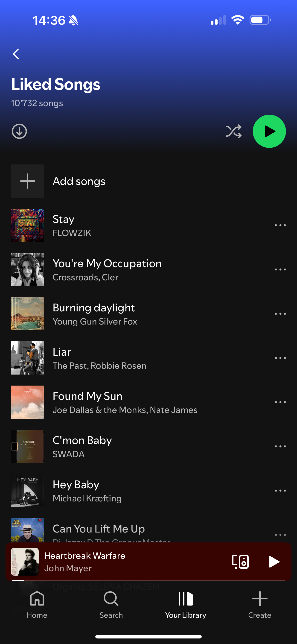Click the mini player progress bar

point(148,580)
